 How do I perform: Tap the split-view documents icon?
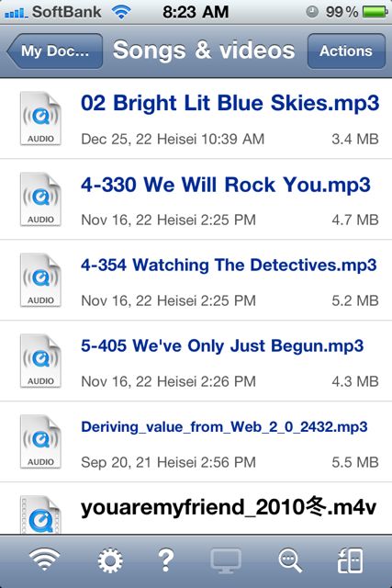coord(350,560)
